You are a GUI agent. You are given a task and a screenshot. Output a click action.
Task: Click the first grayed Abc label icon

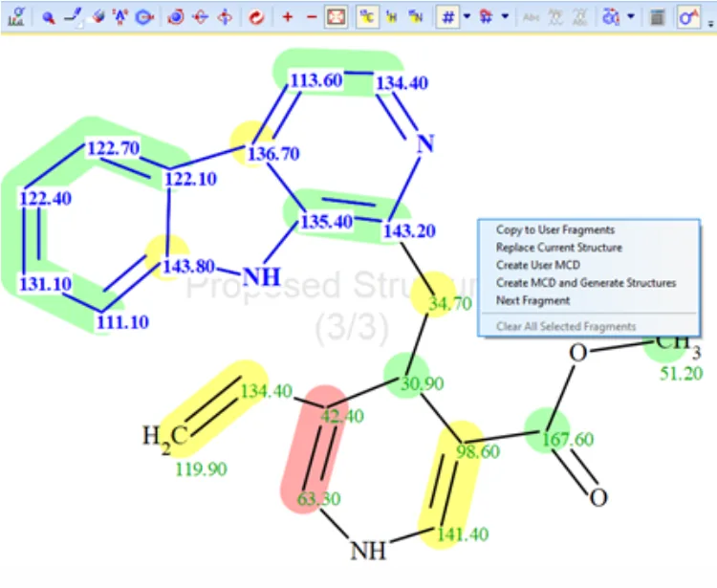[x=531, y=17]
